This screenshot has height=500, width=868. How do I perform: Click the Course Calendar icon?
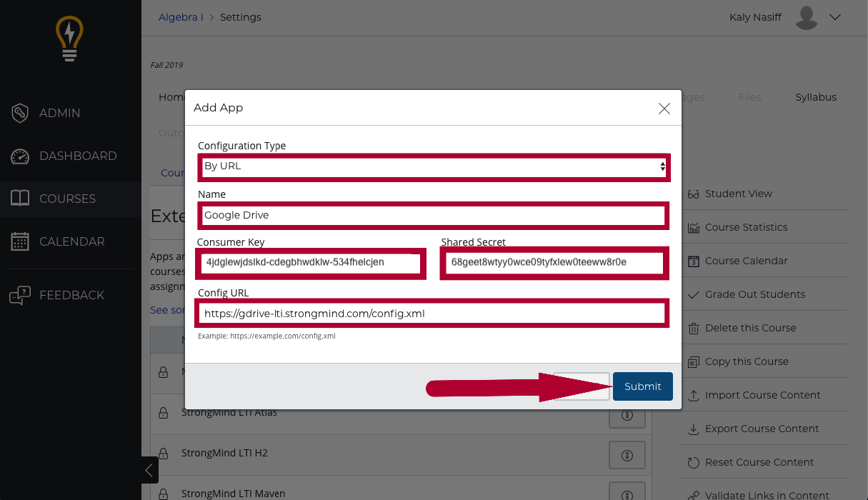(x=693, y=261)
